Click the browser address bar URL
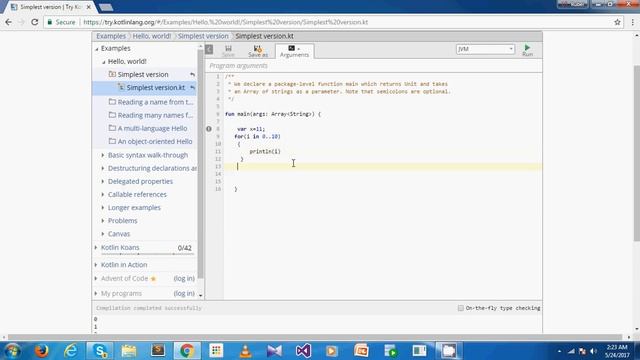Viewport: 640px width, 360px height. coord(226,22)
